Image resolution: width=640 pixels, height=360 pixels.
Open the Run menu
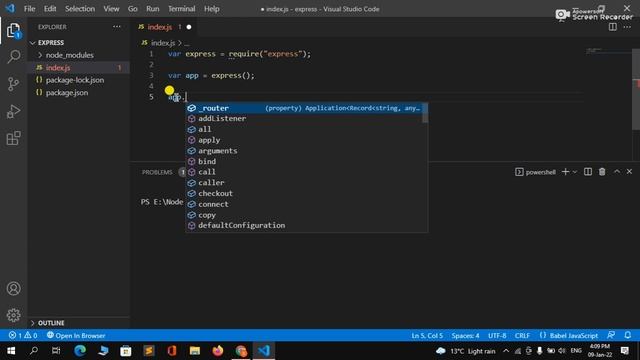click(153, 9)
